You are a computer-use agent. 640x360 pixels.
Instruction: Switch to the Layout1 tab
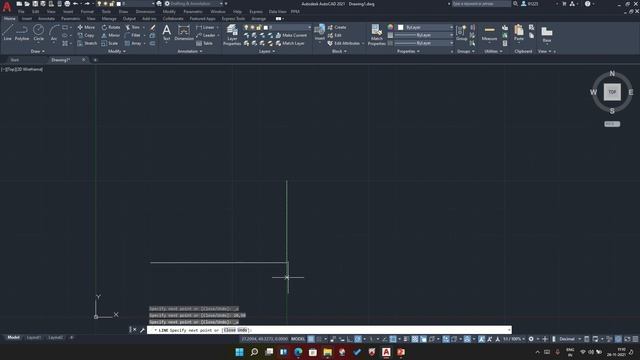pos(34,338)
